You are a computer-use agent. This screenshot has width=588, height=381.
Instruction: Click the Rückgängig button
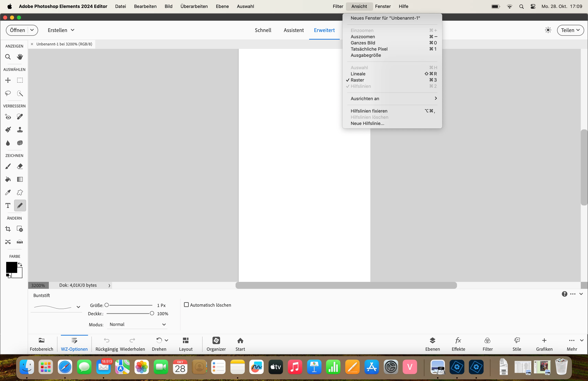(x=106, y=344)
